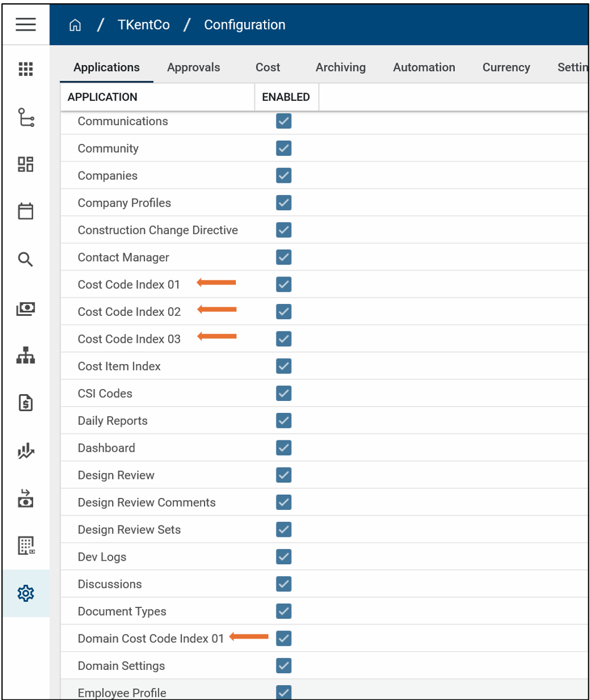Image resolution: width=590 pixels, height=700 pixels.
Task: Click the search magnifier icon in sidebar
Action: click(x=26, y=259)
